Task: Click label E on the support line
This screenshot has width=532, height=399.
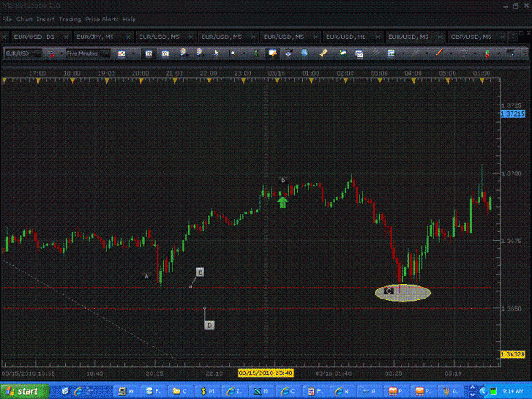Action: tap(200, 272)
